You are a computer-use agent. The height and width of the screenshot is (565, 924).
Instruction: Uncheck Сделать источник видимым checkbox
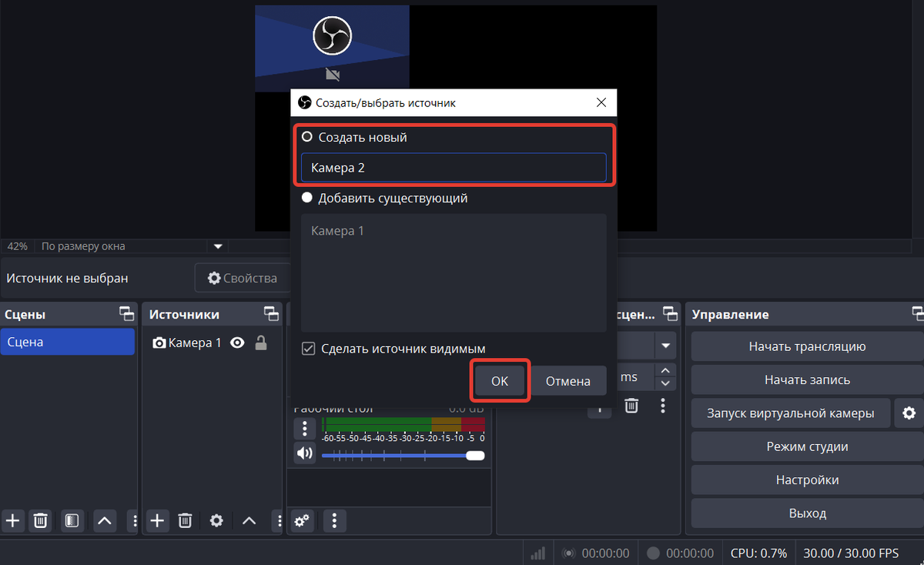pos(308,349)
